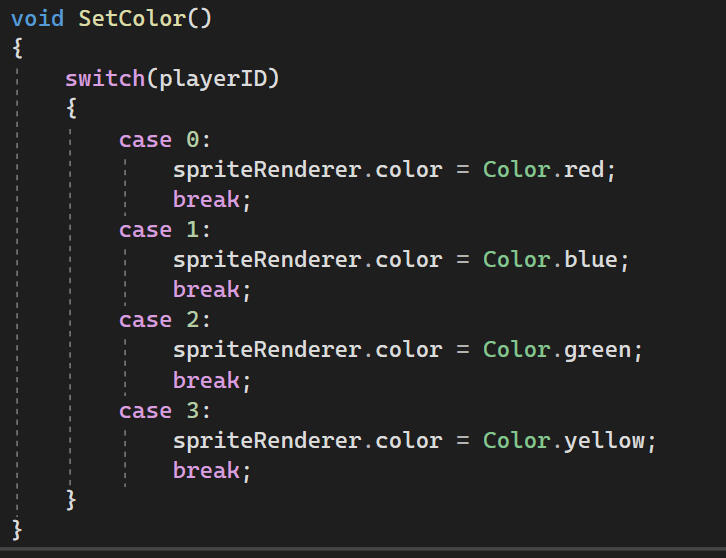Click the word red in Color.red
The height and width of the screenshot is (558, 726).
584,170
